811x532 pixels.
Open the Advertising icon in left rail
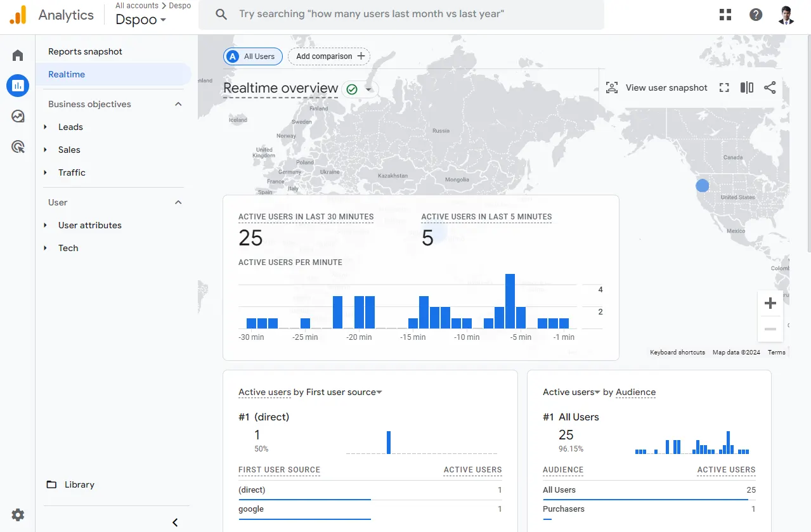click(18, 147)
